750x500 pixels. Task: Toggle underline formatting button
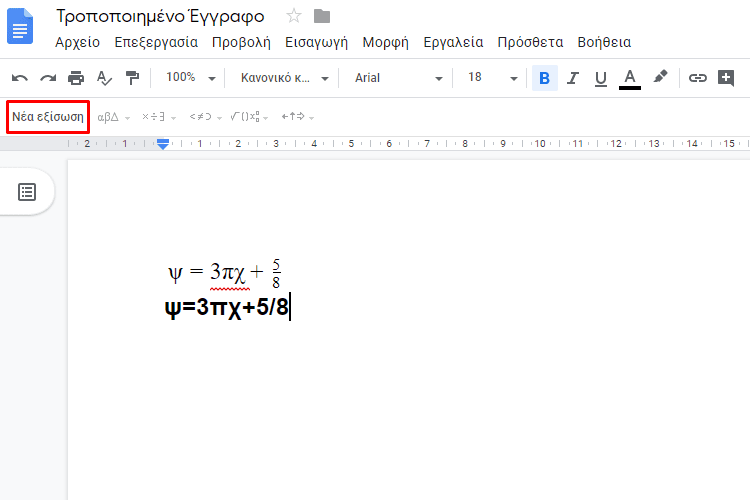601,78
